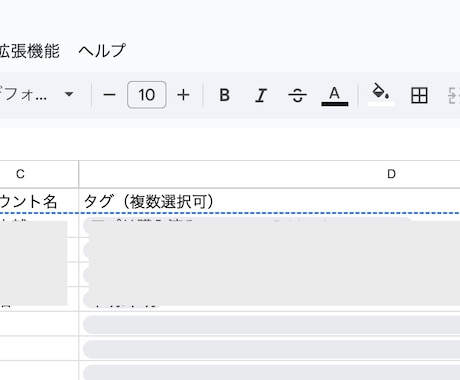The height and width of the screenshot is (380, 460).
Task: Click the font size field showing 10
Action: click(147, 95)
